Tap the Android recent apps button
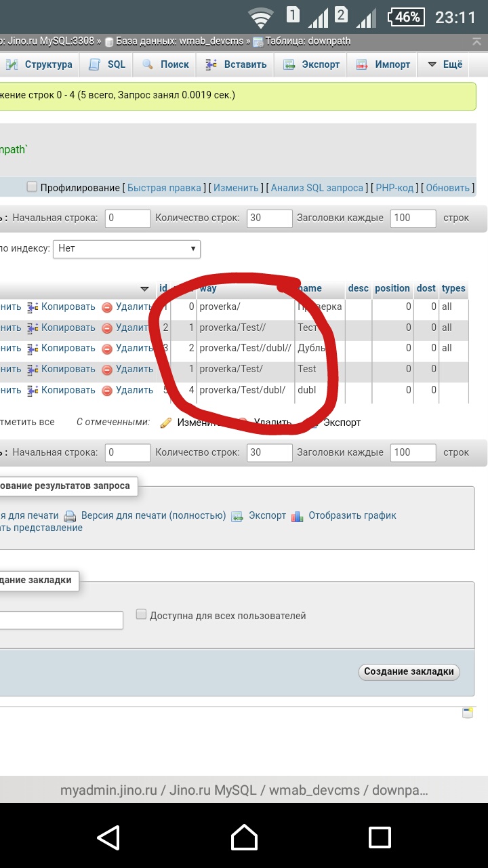Viewport: 488px width, 868px height. (380, 837)
